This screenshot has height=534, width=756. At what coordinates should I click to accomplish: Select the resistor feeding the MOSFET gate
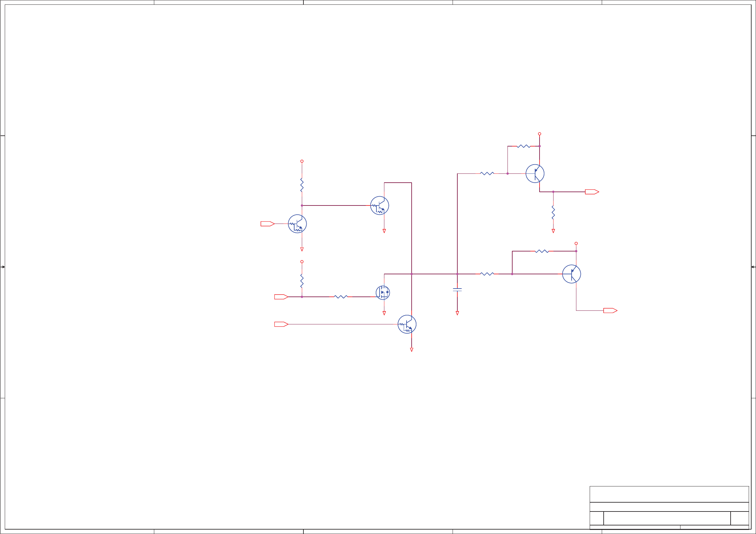pyautogui.click(x=341, y=297)
